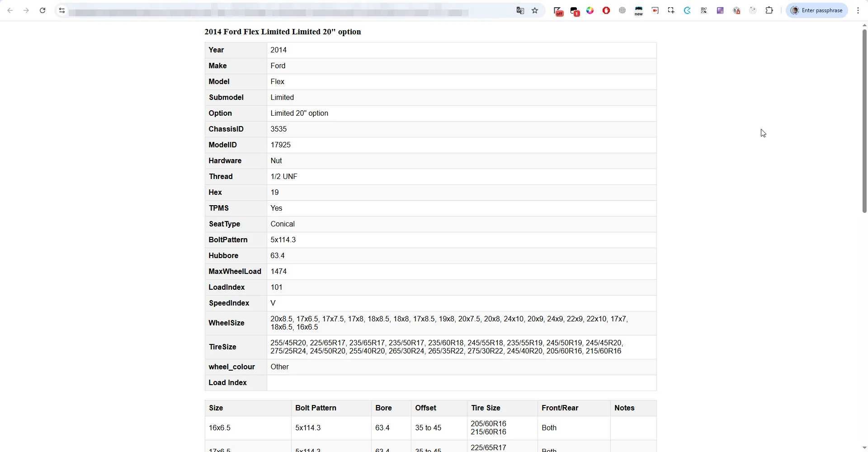Click the Translate page icon
868x452 pixels.
[520, 10]
